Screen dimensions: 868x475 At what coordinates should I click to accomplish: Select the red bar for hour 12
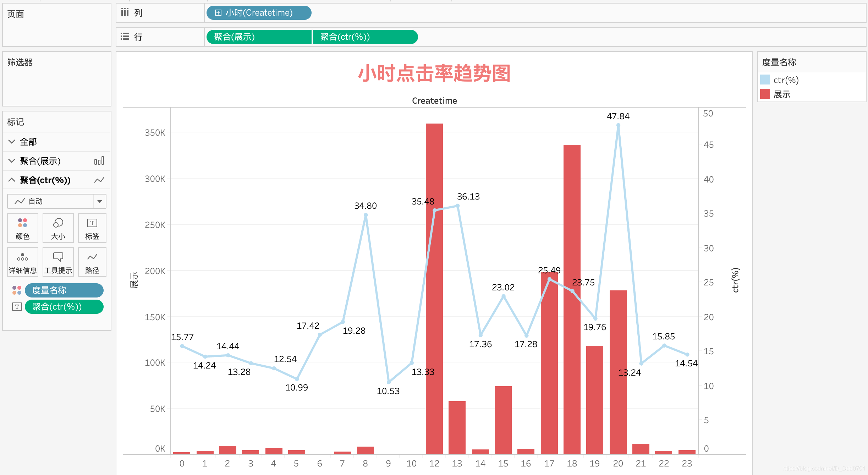(434, 289)
